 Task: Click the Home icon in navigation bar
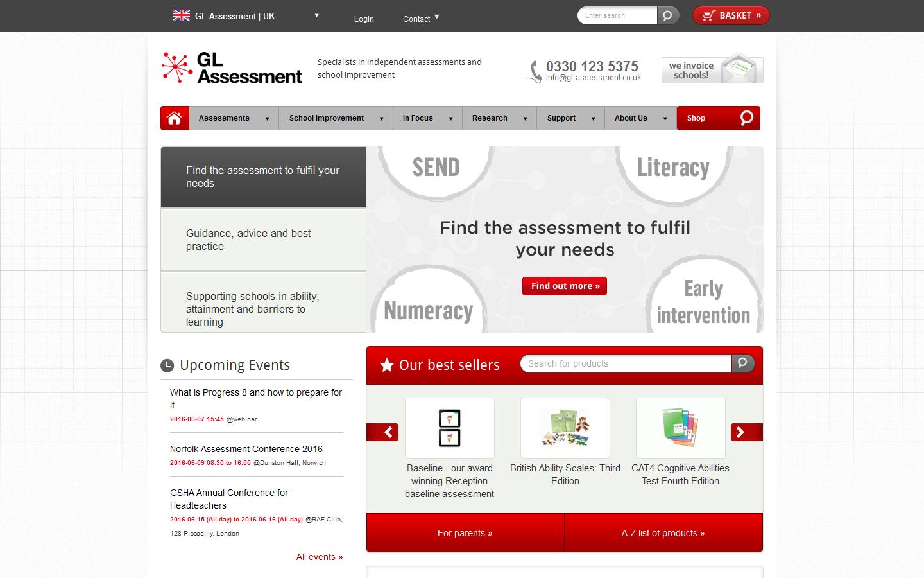174,118
